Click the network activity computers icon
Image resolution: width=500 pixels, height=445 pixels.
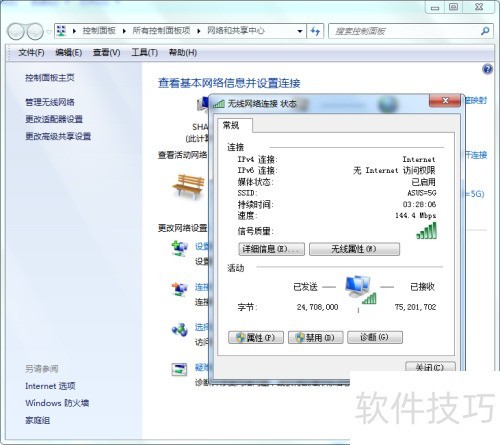pos(360,289)
